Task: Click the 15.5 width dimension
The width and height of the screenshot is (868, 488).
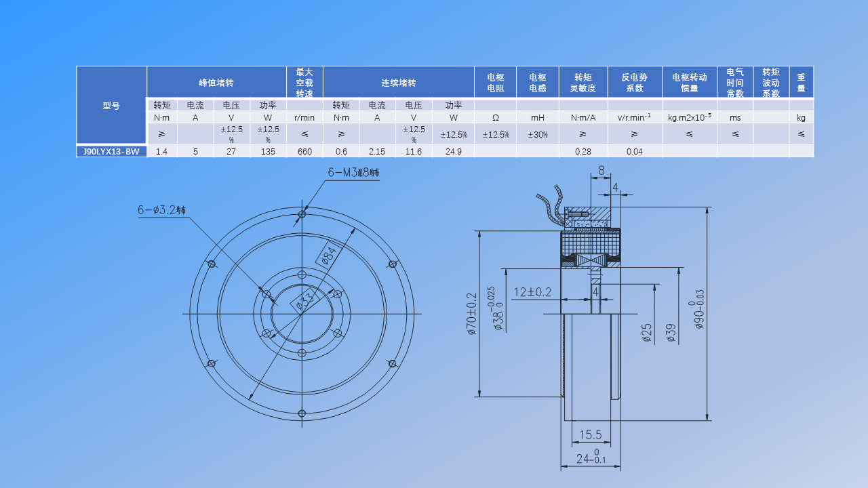Action: 591,434
